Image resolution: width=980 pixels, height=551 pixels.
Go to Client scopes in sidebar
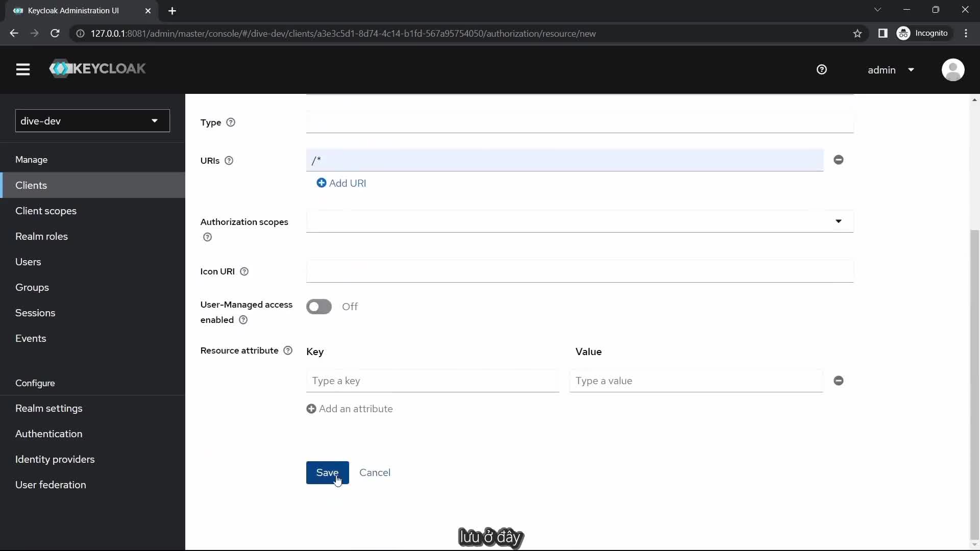coord(46,211)
